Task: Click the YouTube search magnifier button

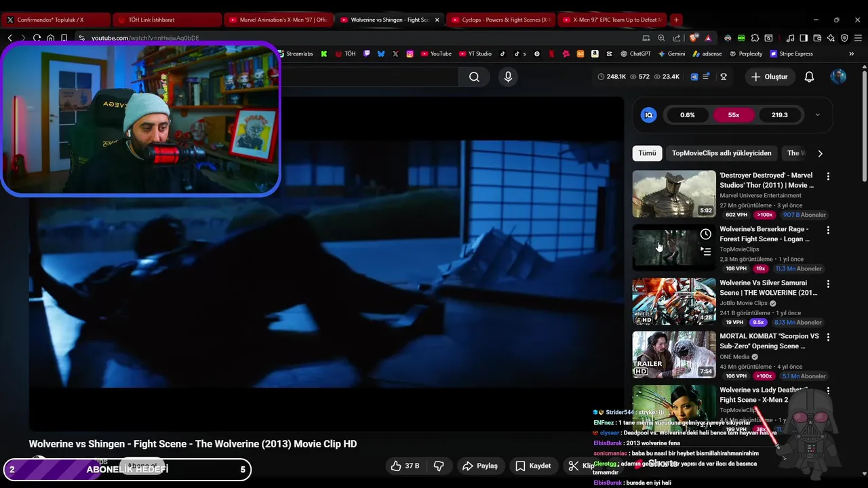Action: [474, 77]
